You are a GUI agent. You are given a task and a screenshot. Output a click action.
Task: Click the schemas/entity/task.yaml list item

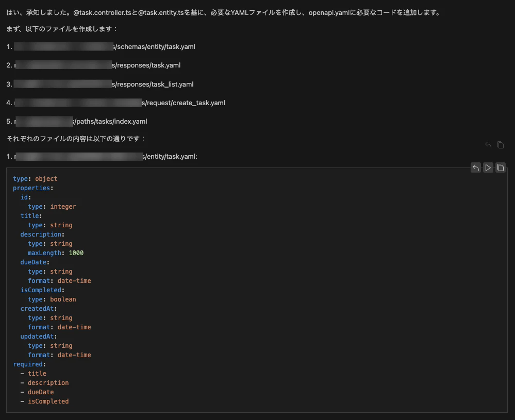click(154, 47)
